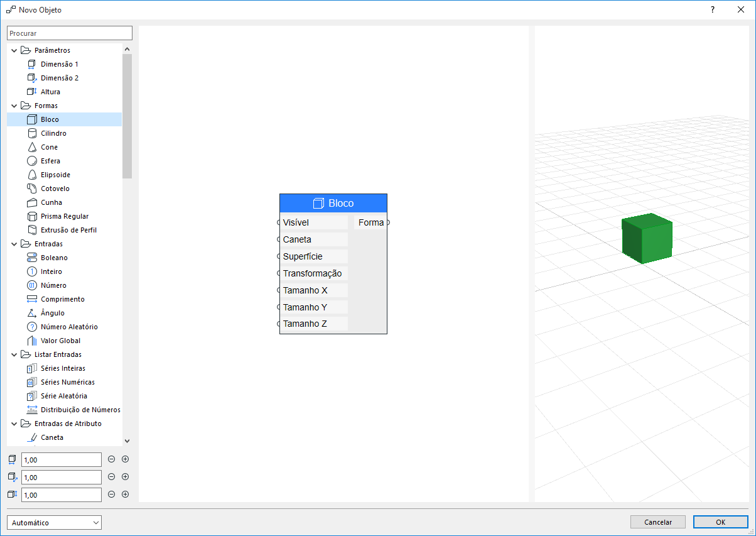Click the Superfície input on the Bloco node
The width and height of the screenshot is (756, 536).
point(313,256)
